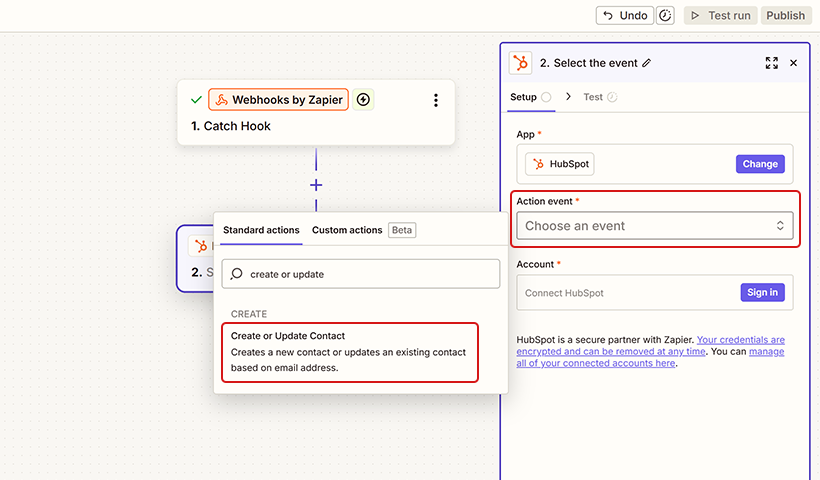The width and height of the screenshot is (820, 480).
Task: Click Webhooks by Zapier app badge
Action: tap(278, 100)
